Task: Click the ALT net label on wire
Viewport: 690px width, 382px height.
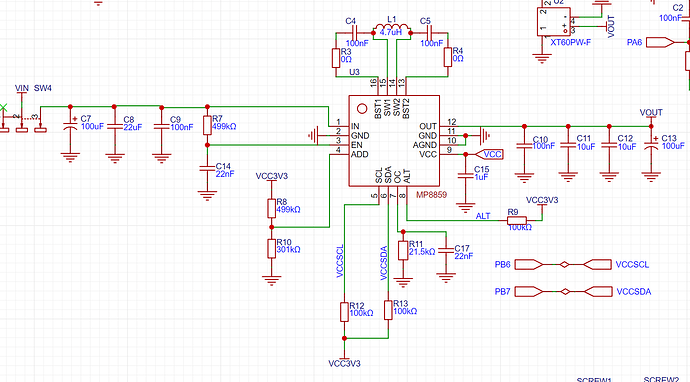Action: 483,216
